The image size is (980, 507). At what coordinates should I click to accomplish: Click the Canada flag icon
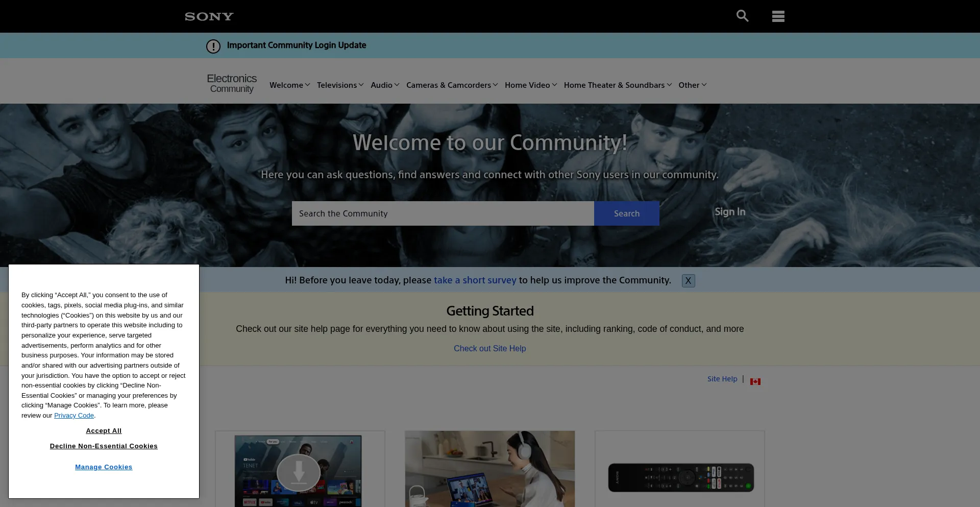[x=755, y=381]
